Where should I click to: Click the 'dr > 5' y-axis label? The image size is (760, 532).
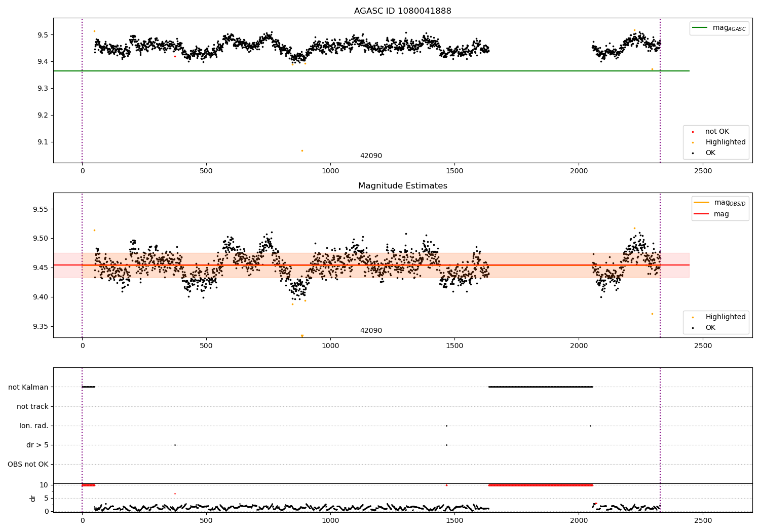click(37, 445)
